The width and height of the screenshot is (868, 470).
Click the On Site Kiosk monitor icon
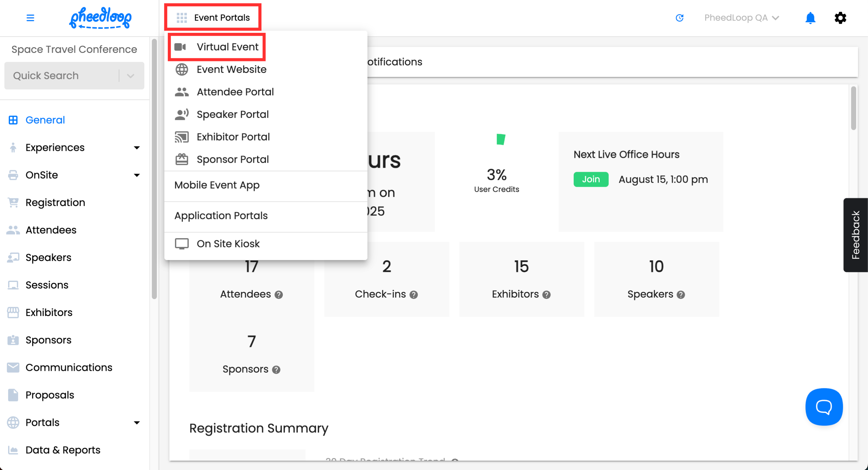182,244
